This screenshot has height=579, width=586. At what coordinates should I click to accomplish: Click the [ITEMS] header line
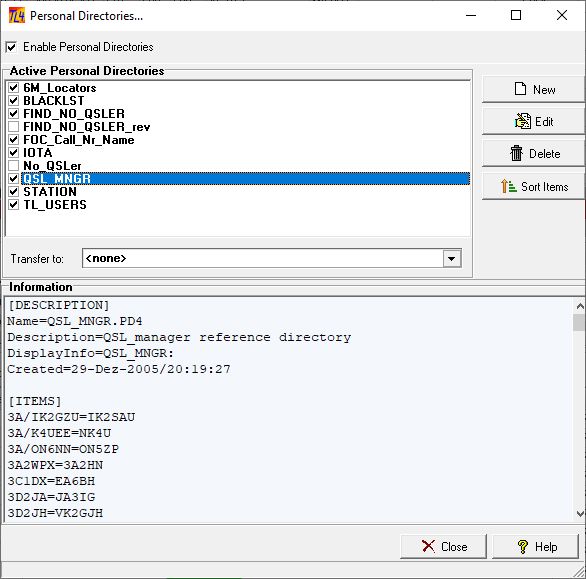click(x=34, y=401)
